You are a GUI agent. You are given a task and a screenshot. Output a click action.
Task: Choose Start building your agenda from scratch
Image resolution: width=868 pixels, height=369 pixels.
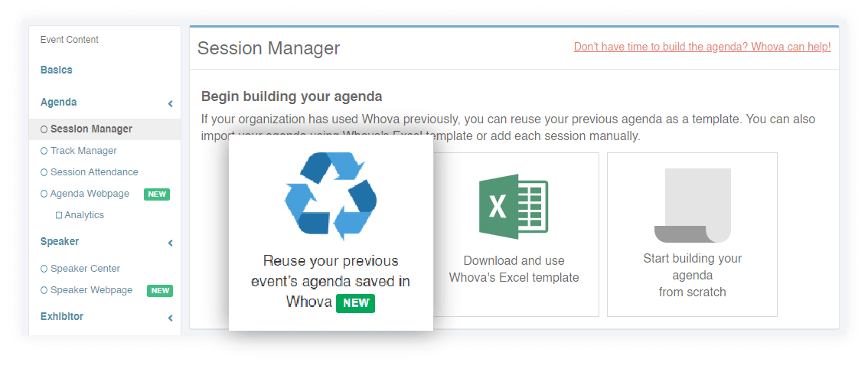tap(692, 275)
